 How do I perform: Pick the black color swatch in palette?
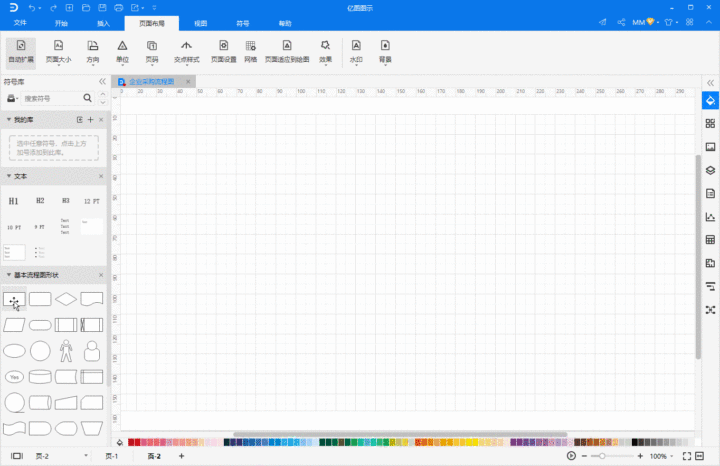click(x=635, y=442)
